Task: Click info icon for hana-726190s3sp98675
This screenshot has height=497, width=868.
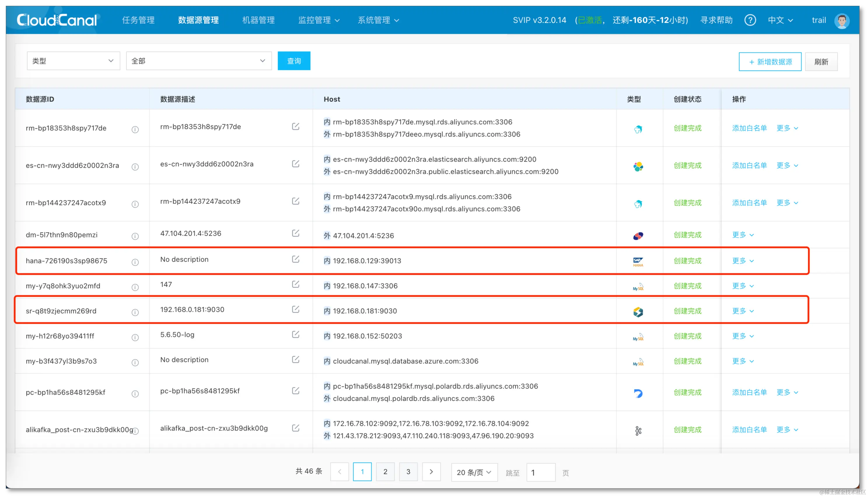Action: [135, 262]
